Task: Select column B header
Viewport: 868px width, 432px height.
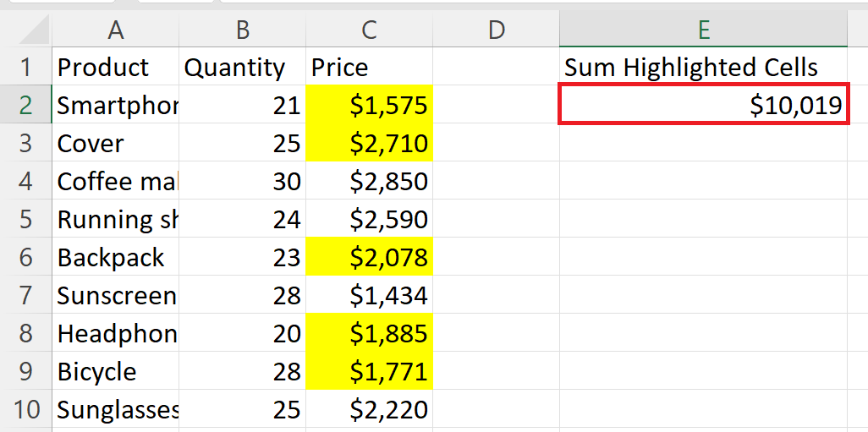Action: 243,30
